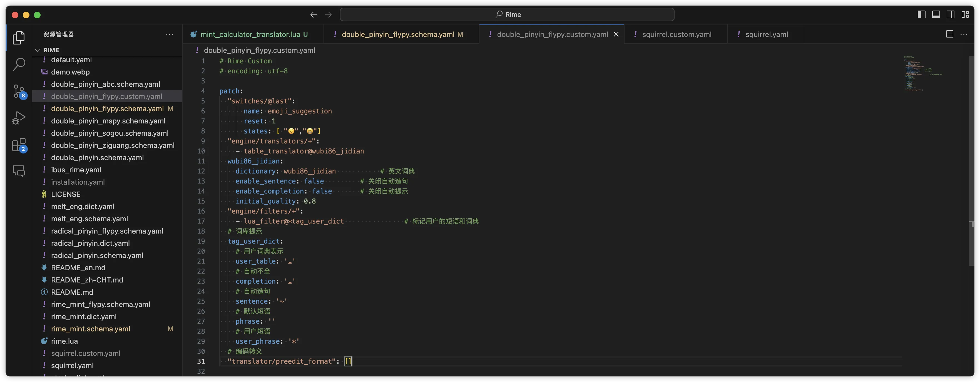Open the Search view in activity bar
This screenshot has height=382, width=980.
(19, 64)
